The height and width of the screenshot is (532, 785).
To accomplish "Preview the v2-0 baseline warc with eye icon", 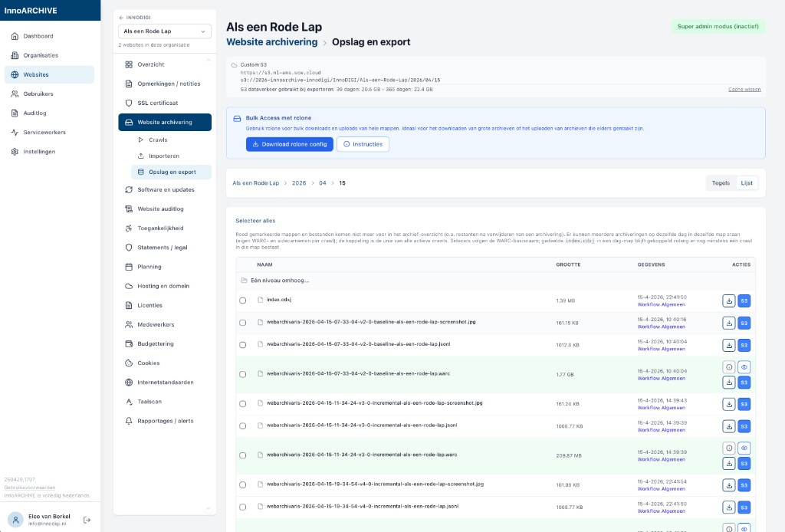I will pyautogui.click(x=744, y=367).
